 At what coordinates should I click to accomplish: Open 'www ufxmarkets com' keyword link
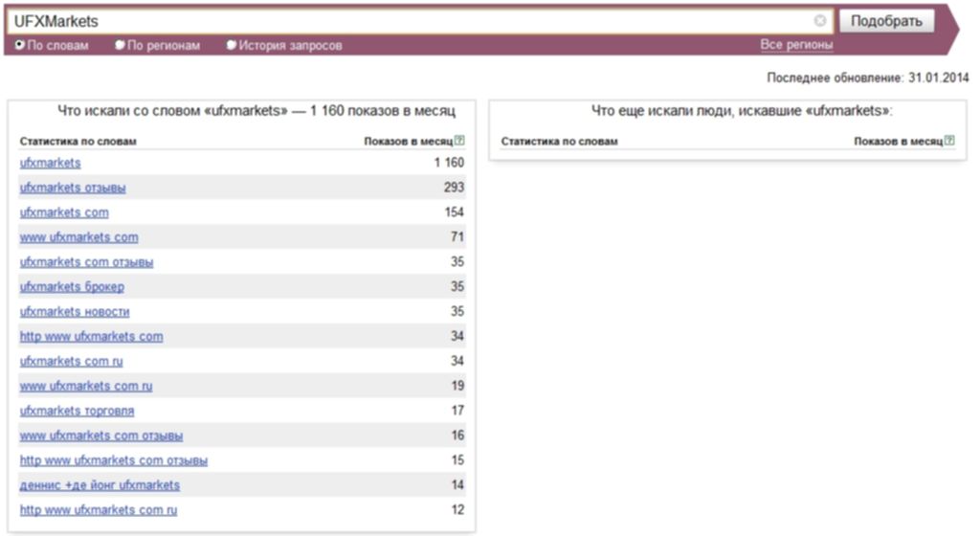coord(78,237)
